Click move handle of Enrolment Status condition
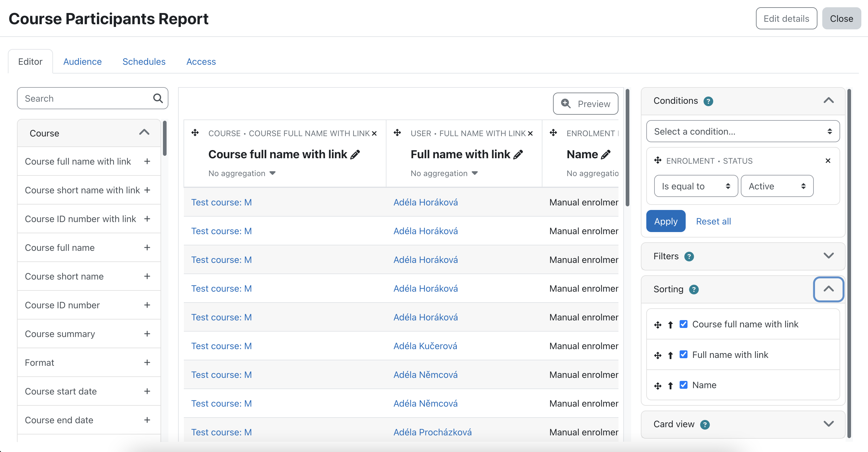Viewport: 868px width, 452px height. (658, 160)
